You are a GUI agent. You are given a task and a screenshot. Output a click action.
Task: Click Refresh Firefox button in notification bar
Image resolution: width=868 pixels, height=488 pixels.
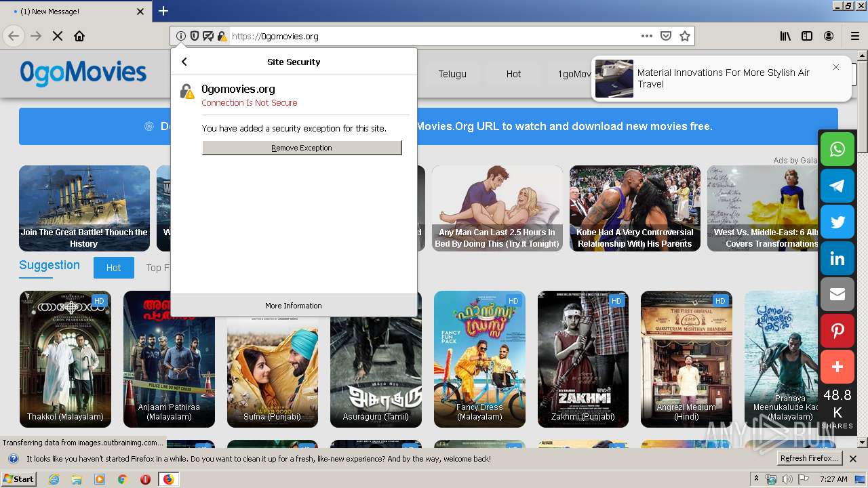click(809, 458)
